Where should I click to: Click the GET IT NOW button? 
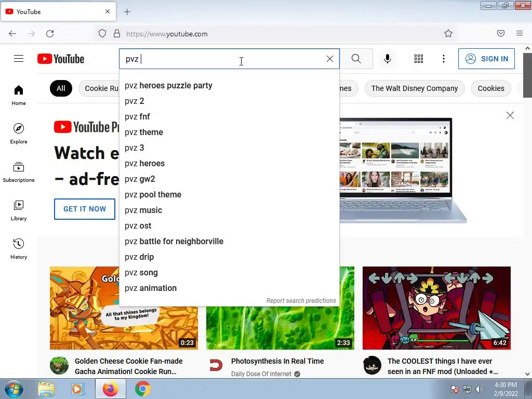85,209
